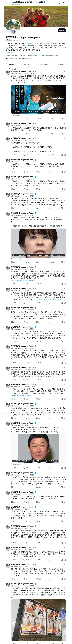Open more options on the pinned post
The width and height of the screenshot is (72, 644).
[65, 71]
